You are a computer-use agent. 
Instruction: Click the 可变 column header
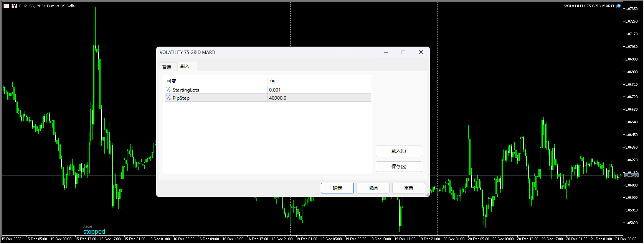216,81
